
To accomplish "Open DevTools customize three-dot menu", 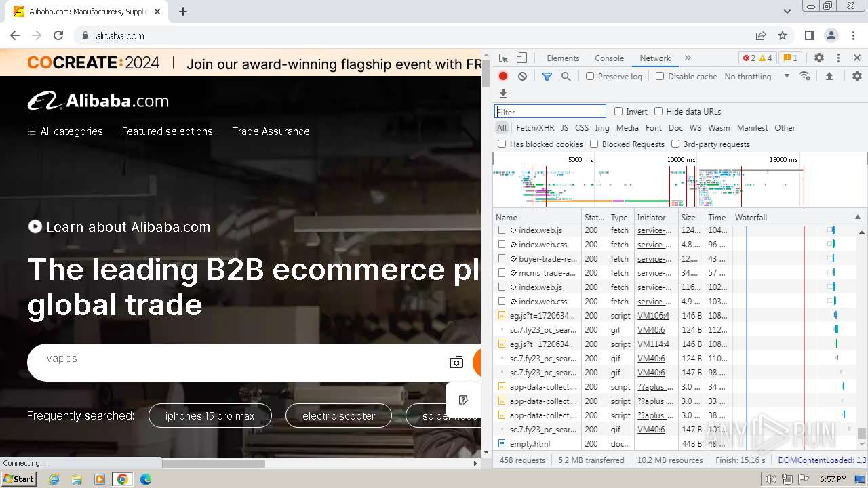I will click(x=838, y=58).
